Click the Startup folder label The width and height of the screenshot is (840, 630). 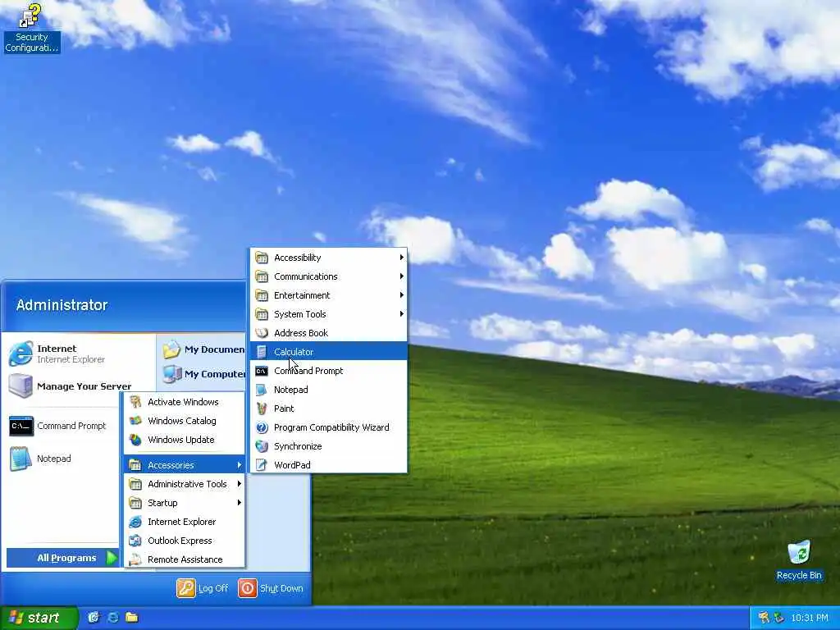tap(162, 503)
